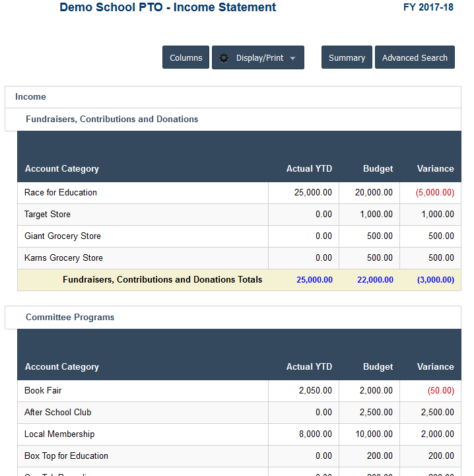Click Karns Grocery Store budget value

coord(380,257)
